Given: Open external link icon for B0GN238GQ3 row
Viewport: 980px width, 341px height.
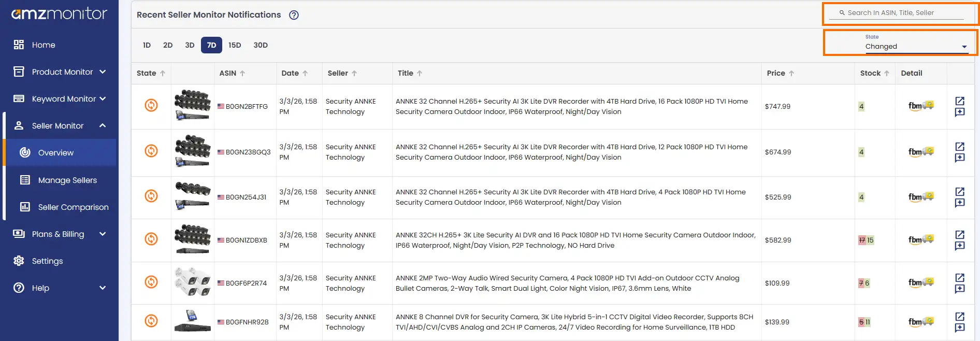Looking at the screenshot, I should pos(960,146).
